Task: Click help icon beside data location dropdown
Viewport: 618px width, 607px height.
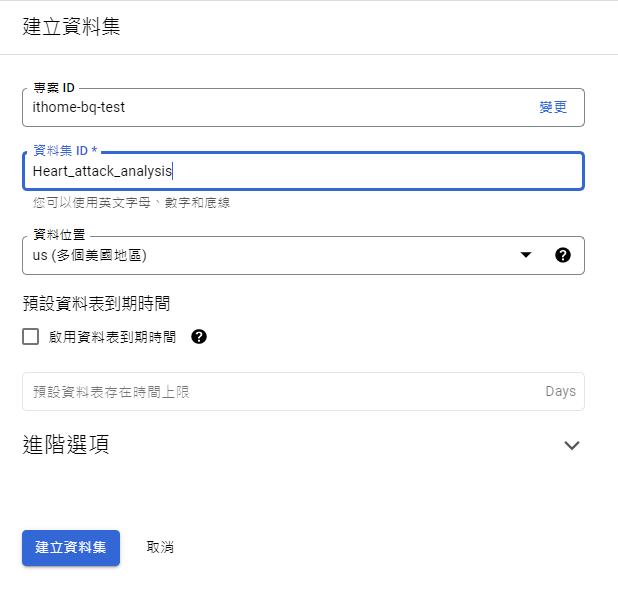Action: pos(562,255)
